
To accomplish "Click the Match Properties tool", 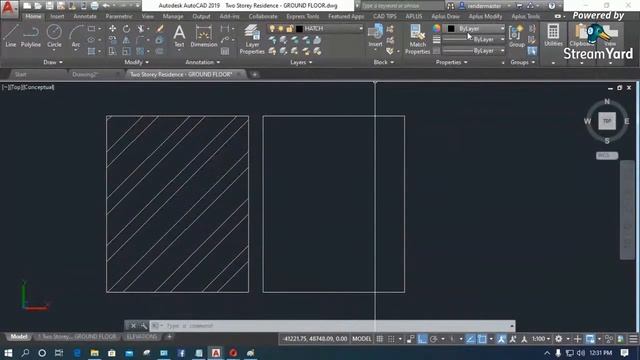I will pos(417,39).
